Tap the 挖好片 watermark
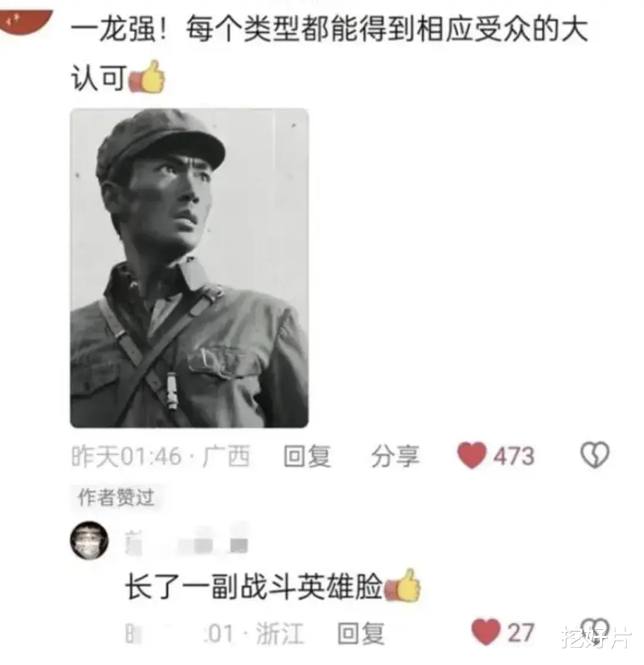The width and height of the screenshot is (644, 665). pyautogui.click(x=596, y=638)
